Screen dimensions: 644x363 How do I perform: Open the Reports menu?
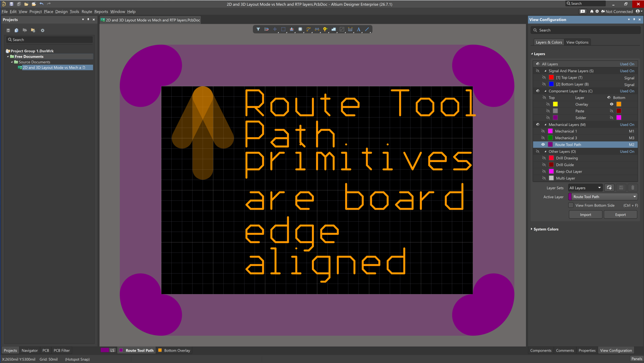pos(101,11)
